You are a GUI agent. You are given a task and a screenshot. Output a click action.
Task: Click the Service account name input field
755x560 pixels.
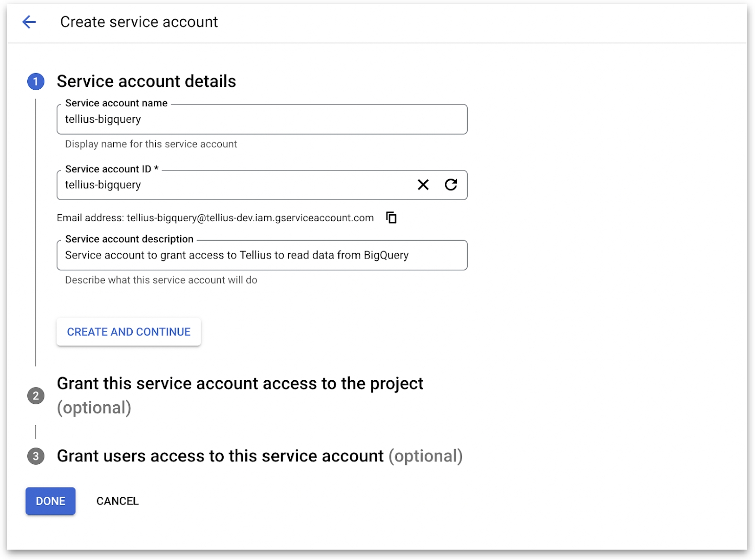click(x=261, y=119)
